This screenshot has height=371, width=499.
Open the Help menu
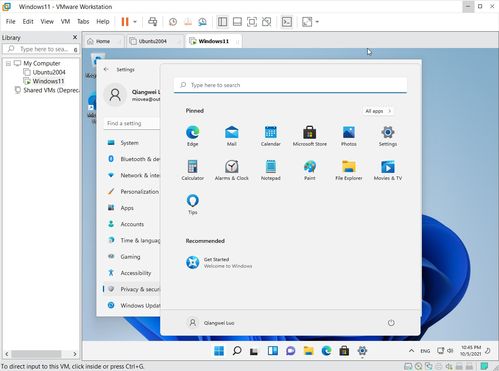[x=103, y=22]
